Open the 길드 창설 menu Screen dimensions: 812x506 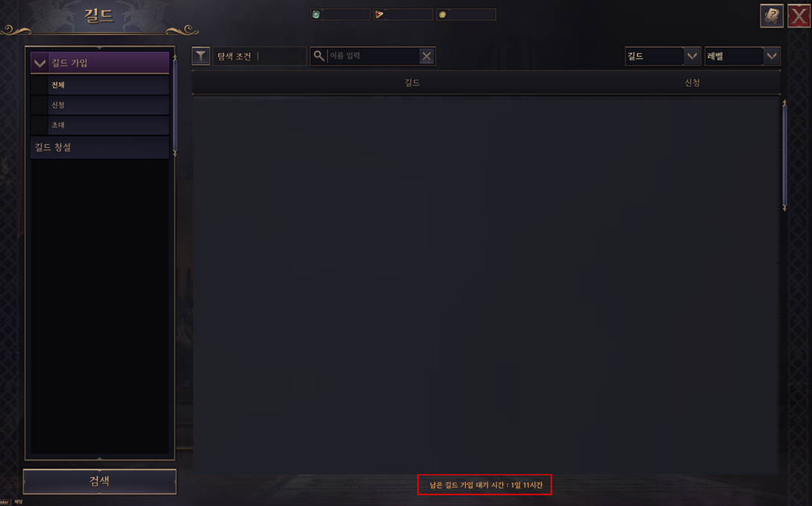click(x=100, y=147)
